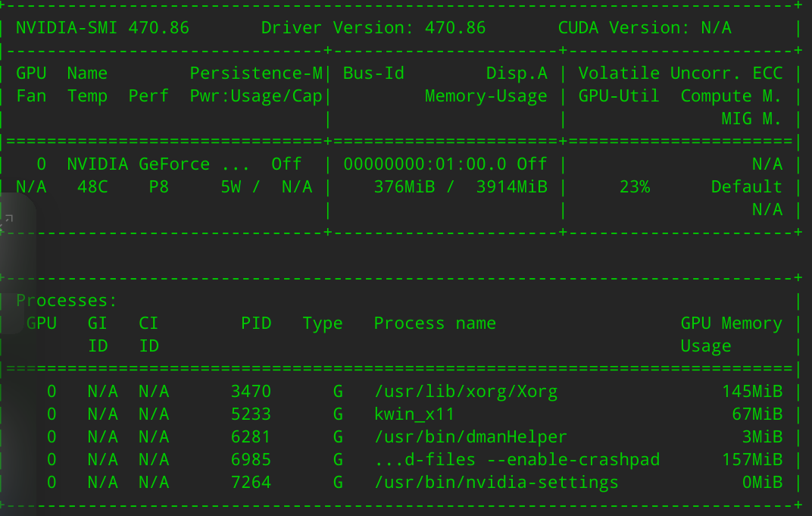Click the NVIDIA-SMI 470.86 header text
The image size is (812, 516).
[x=102, y=28]
